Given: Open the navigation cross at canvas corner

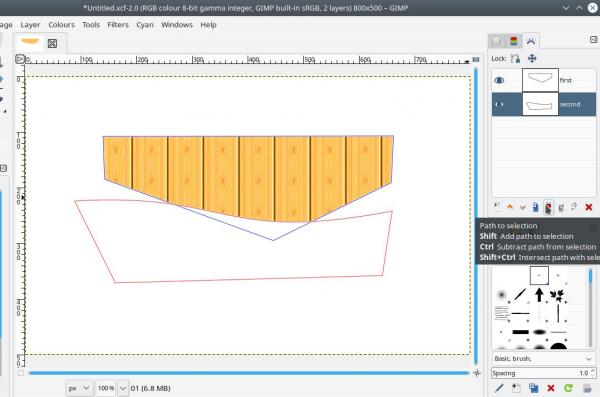Looking at the screenshot, I should coord(476,372).
